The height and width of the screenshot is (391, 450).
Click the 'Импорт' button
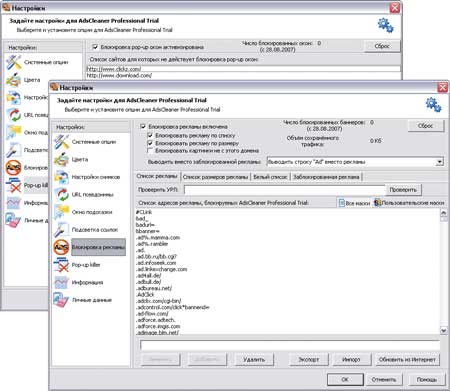click(351, 360)
